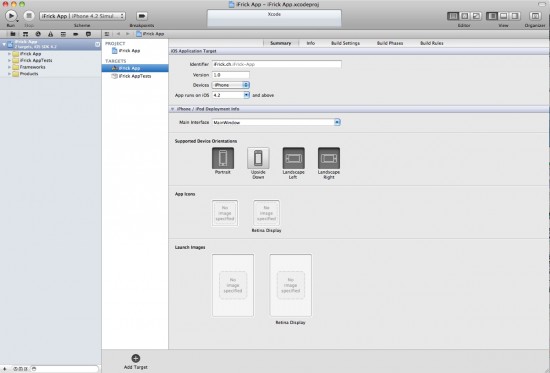Collapse the iPhone / iPod Deployment Info section
The image size is (550, 373).
click(x=172, y=109)
